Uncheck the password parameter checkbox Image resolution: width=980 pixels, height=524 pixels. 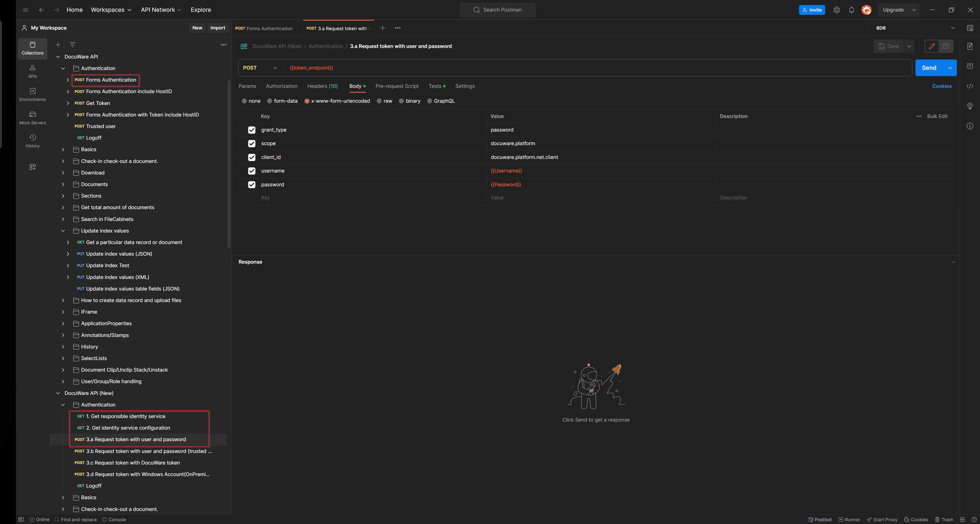coord(252,185)
